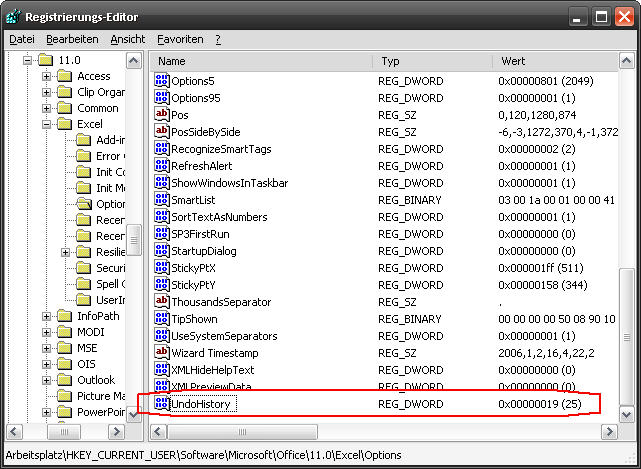The width and height of the screenshot is (641, 469).
Task: Click the Registry Editor title bar icon
Action: pyautogui.click(x=13, y=17)
